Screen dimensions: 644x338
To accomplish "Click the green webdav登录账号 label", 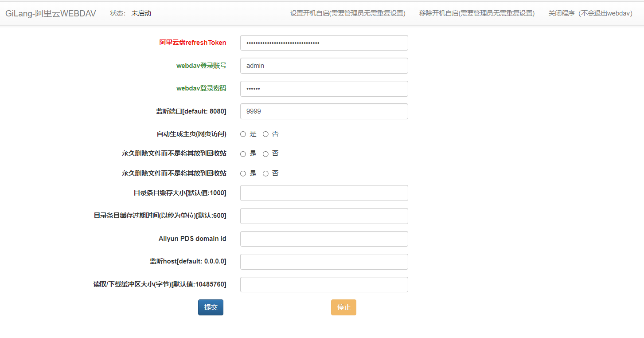I will pos(201,65).
